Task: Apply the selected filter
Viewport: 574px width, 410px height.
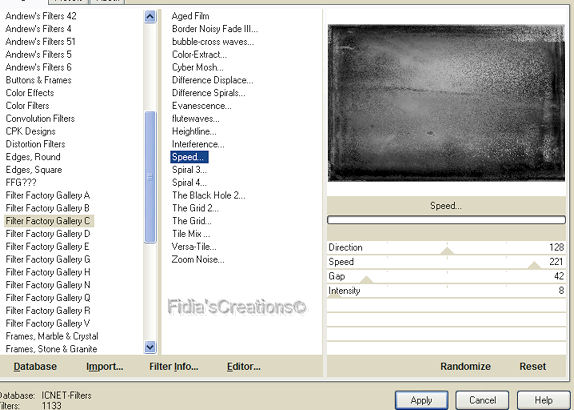Action: (421, 400)
